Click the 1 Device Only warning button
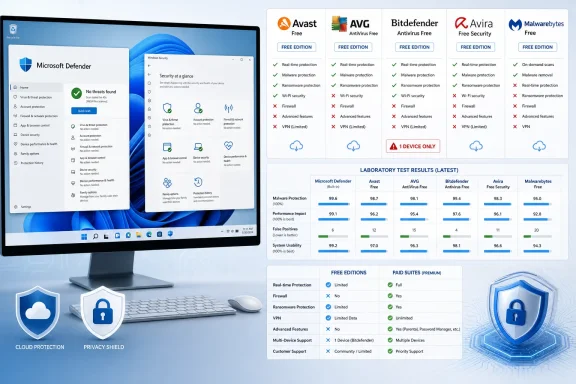Screen dimensions: 576x384 (413, 146)
